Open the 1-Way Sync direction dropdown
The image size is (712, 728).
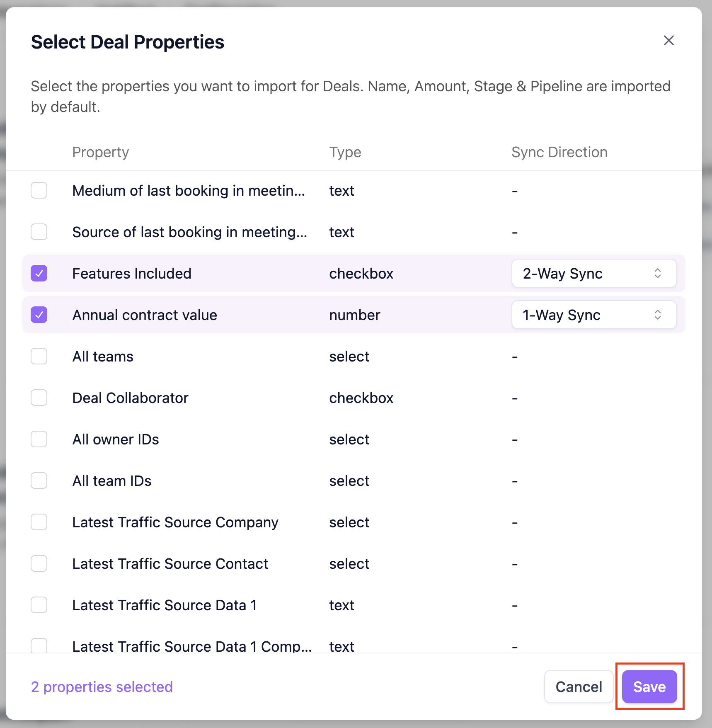pos(594,315)
